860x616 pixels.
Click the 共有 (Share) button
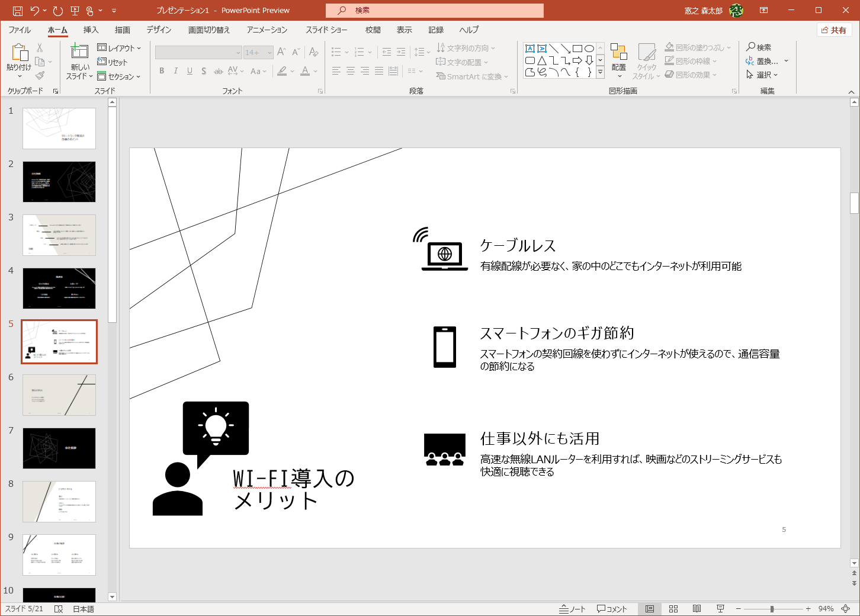click(834, 29)
